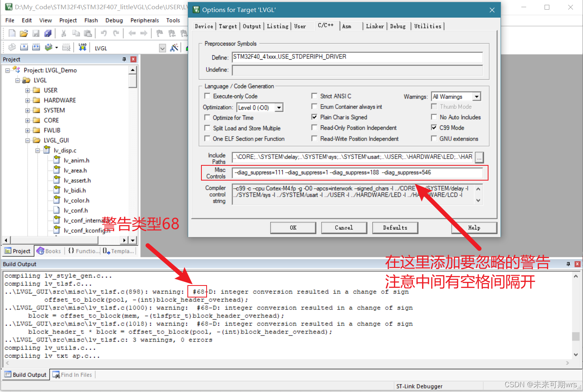The width and height of the screenshot is (583, 392).
Task: Click the Open file folder icon
Action: click(24, 33)
